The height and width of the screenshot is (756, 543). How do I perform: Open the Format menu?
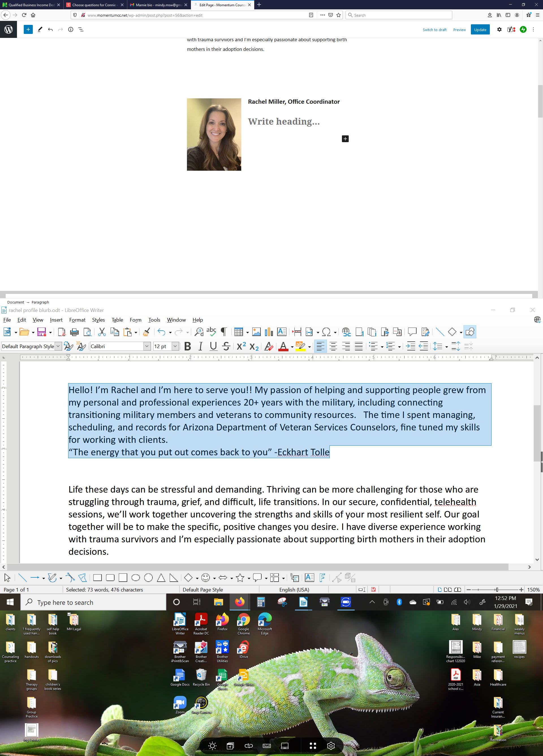[77, 320]
